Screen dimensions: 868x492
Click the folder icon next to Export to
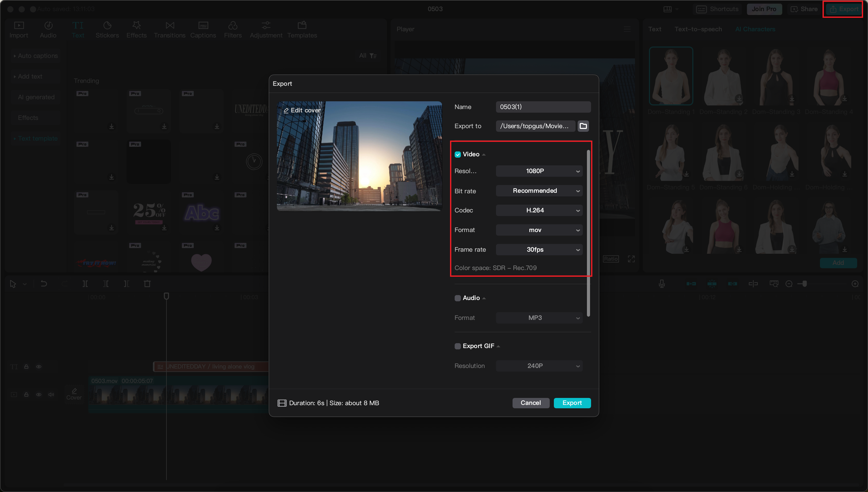pyautogui.click(x=583, y=126)
